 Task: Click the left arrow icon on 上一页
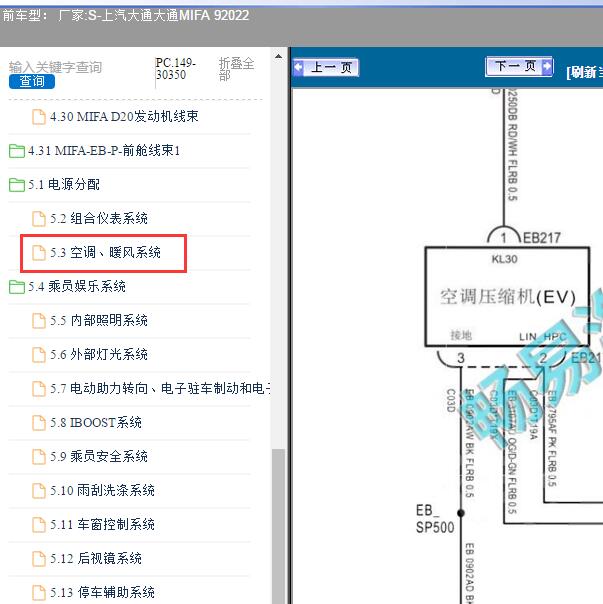click(x=299, y=67)
